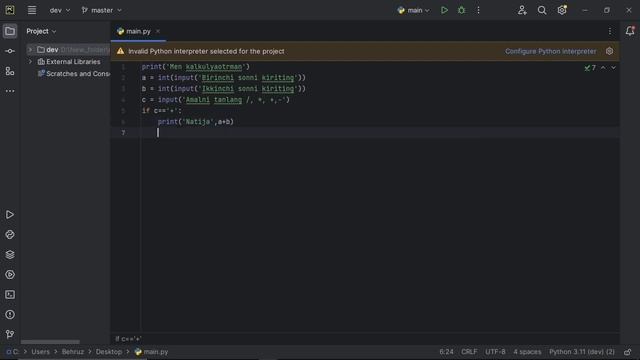Open the master branch dropdown
The height and width of the screenshot is (360, 640).
click(x=102, y=10)
